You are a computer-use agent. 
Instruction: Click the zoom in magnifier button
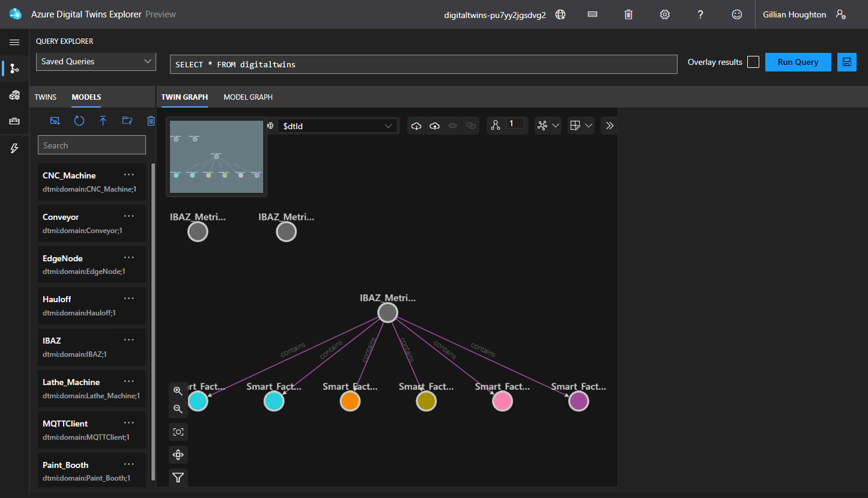pos(178,390)
